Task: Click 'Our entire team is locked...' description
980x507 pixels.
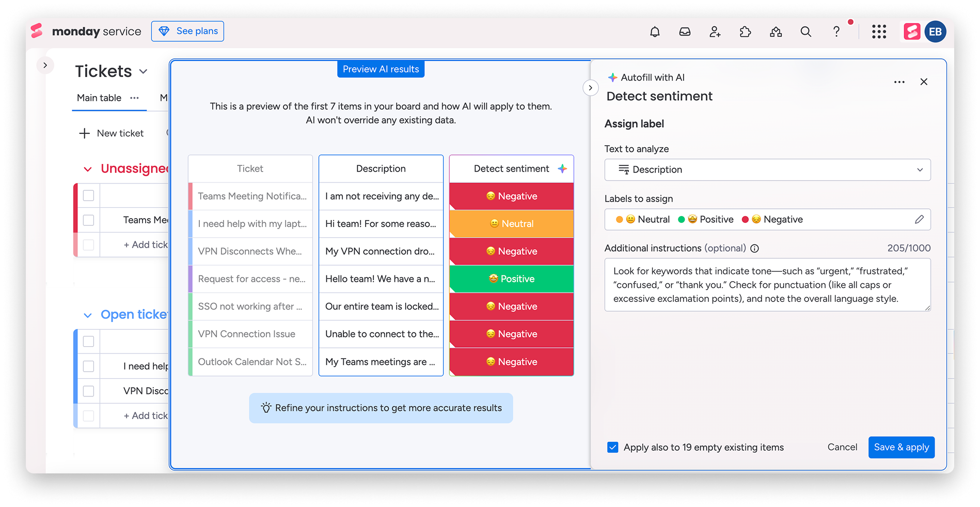Action: [x=381, y=306]
